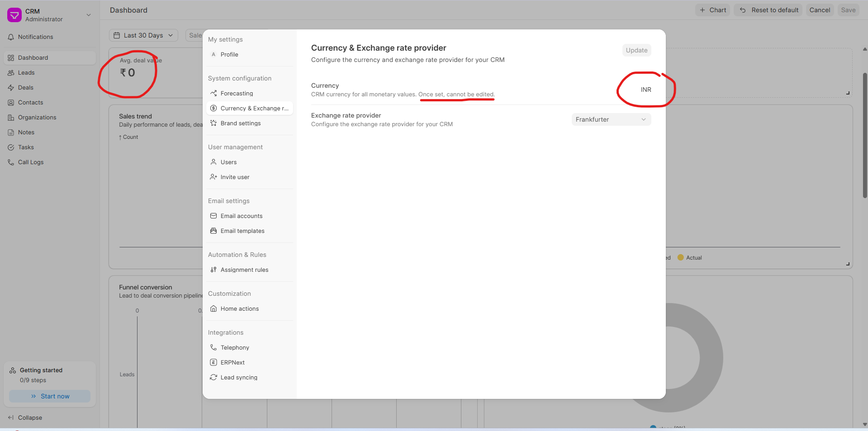Screen dimensions: 868x431
Task: Expand the Last 30 Days filter
Action: pos(143,35)
